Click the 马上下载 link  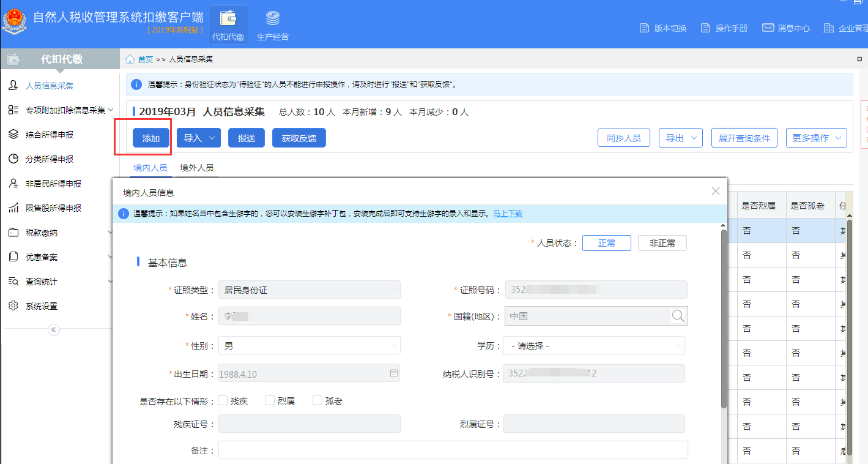tap(508, 214)
